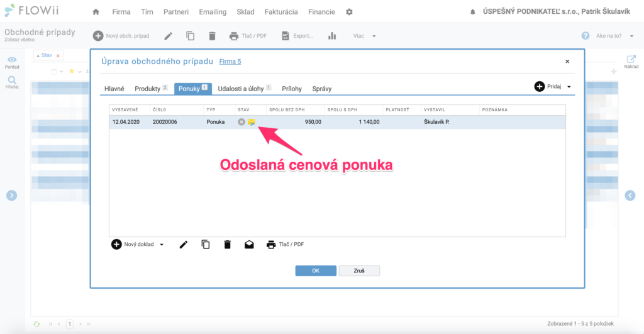Copy business case using top toolbar icon
Image resolution: width=644 pixels, height=334 pixels.
190,36
